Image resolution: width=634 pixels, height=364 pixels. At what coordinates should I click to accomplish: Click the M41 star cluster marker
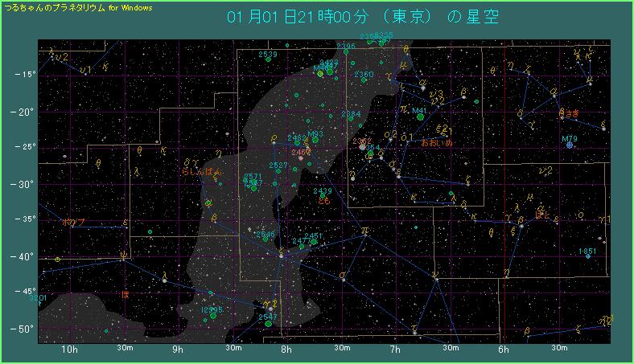[421, 117]
